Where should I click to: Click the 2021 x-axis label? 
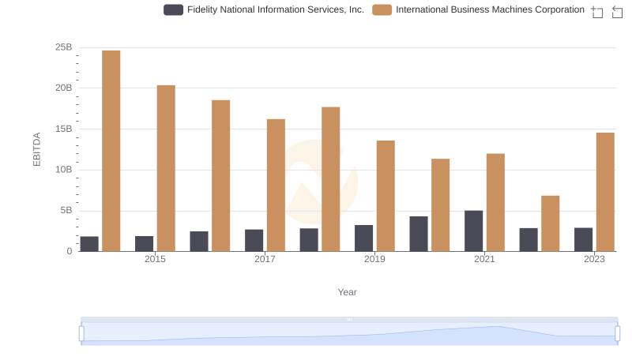pyautogui.click(x=484, y=259)
